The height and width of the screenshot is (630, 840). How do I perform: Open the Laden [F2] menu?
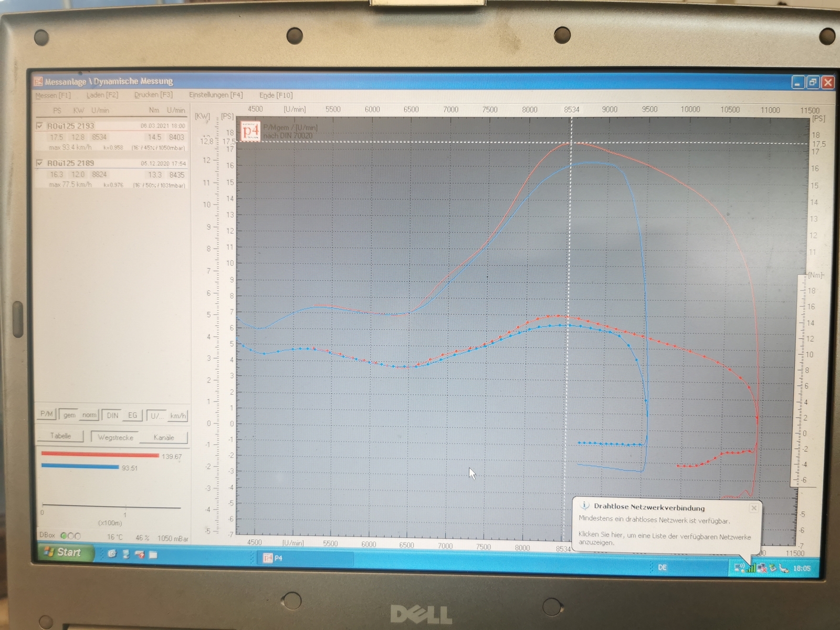point(102,95)
